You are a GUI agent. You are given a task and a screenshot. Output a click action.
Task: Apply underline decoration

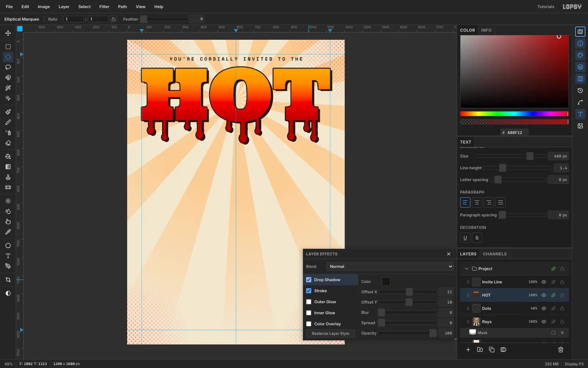[465, 238]
